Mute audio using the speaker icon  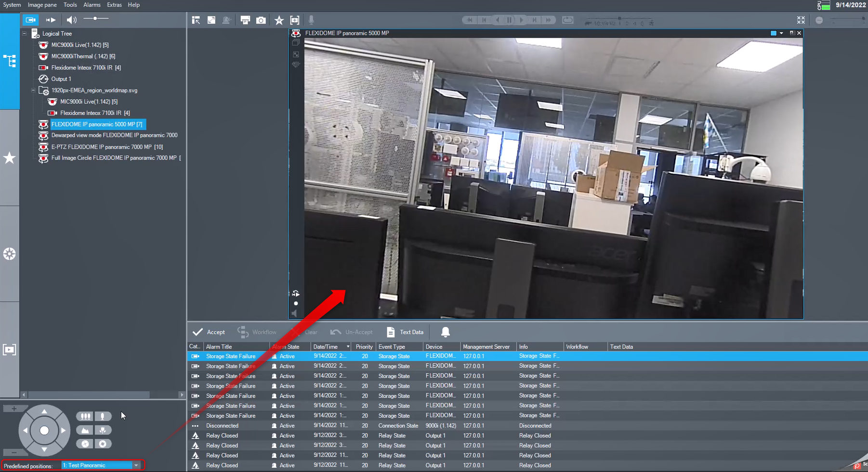click(71, 20)
